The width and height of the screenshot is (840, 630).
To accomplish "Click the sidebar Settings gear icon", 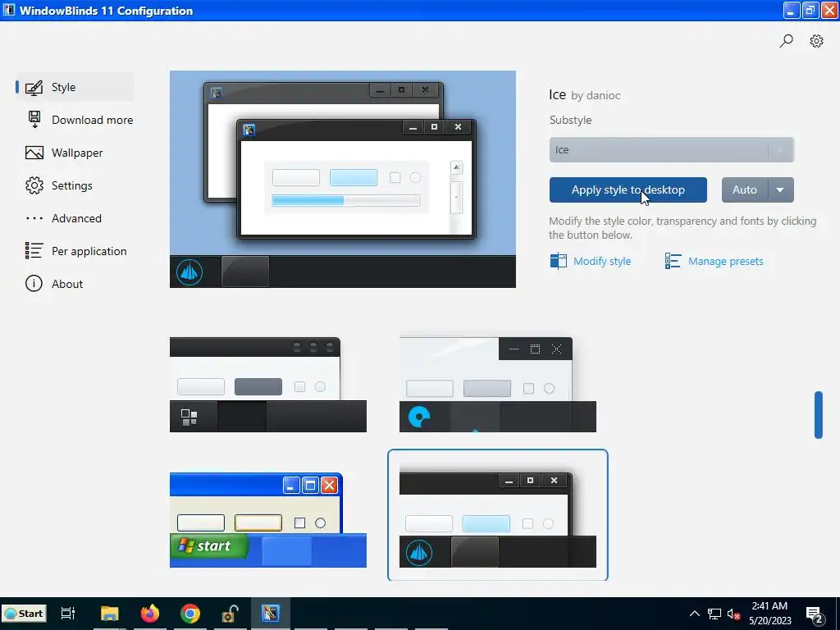I will click(34, 185).
